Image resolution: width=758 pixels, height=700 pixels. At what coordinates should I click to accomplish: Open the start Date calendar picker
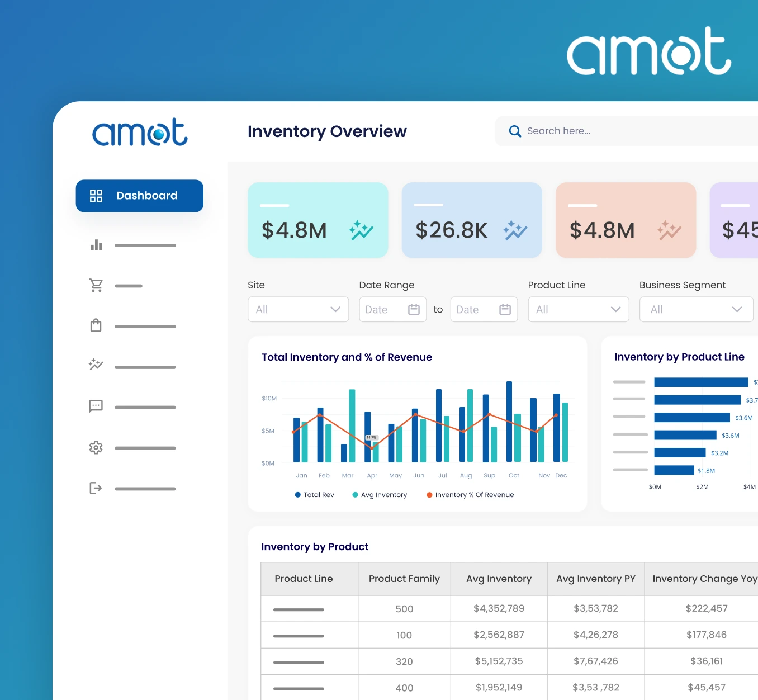coord(414,309)
